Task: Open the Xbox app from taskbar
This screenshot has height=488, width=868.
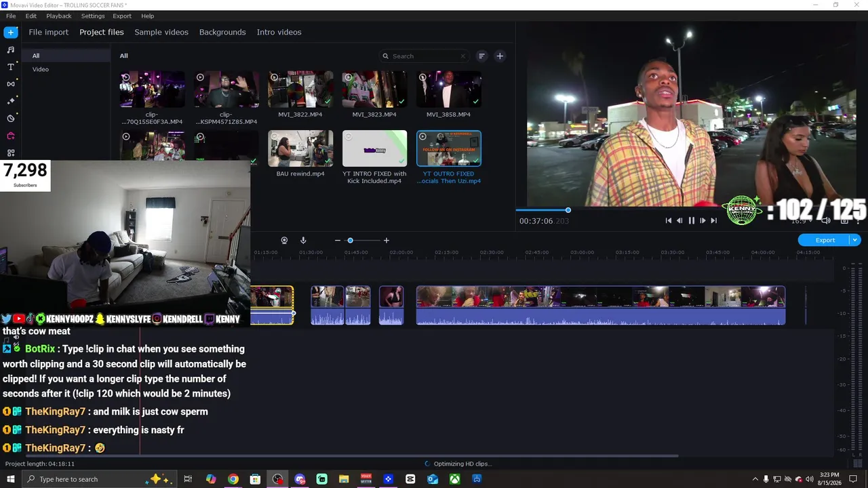Action: 455,479
